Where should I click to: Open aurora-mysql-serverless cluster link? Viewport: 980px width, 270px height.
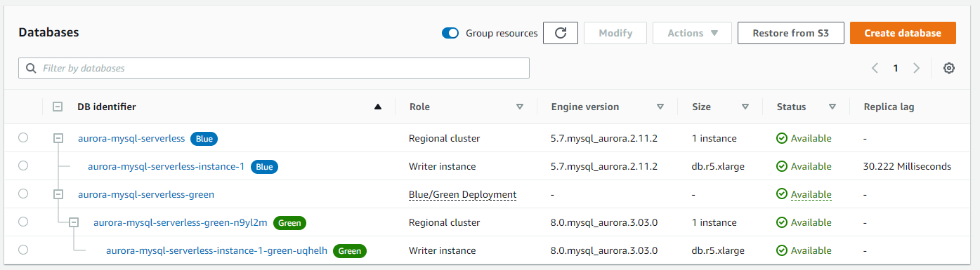pos(131,138)
